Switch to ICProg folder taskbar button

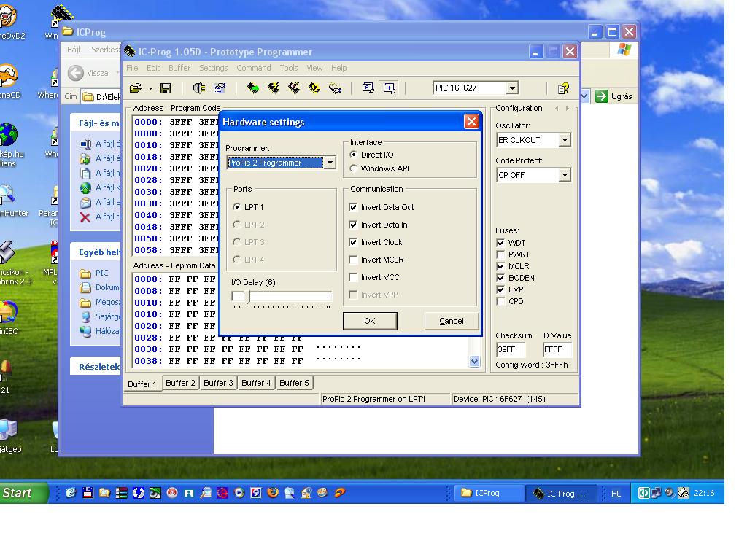click(x=487, y=494)
